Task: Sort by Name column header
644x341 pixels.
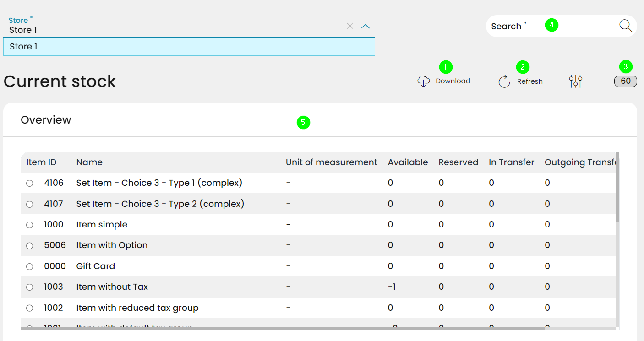Action: pyautogui.click(x=89, y=162)
